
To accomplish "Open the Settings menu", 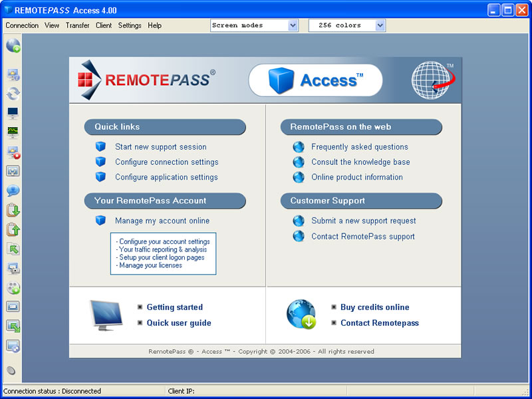I will pos(130,25).
